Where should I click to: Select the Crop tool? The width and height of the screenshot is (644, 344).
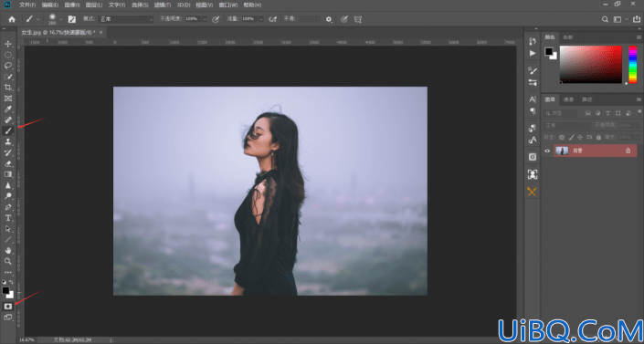click(x=8, y=88)
